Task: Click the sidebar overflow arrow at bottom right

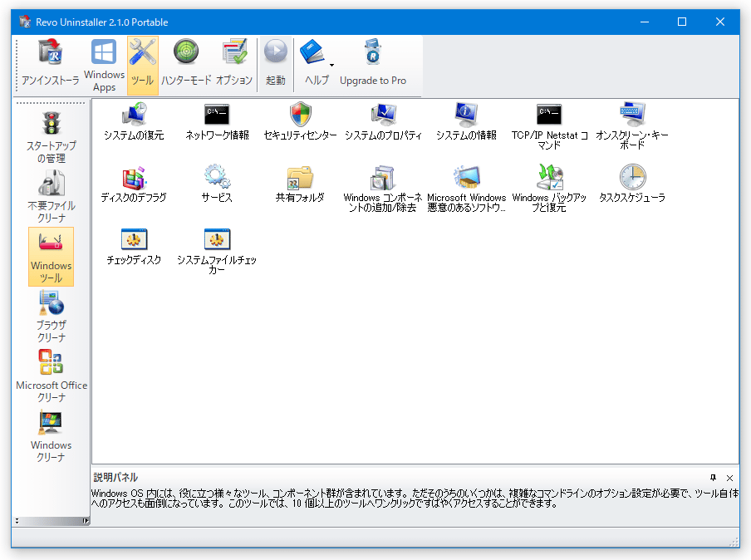Action: 86,521
